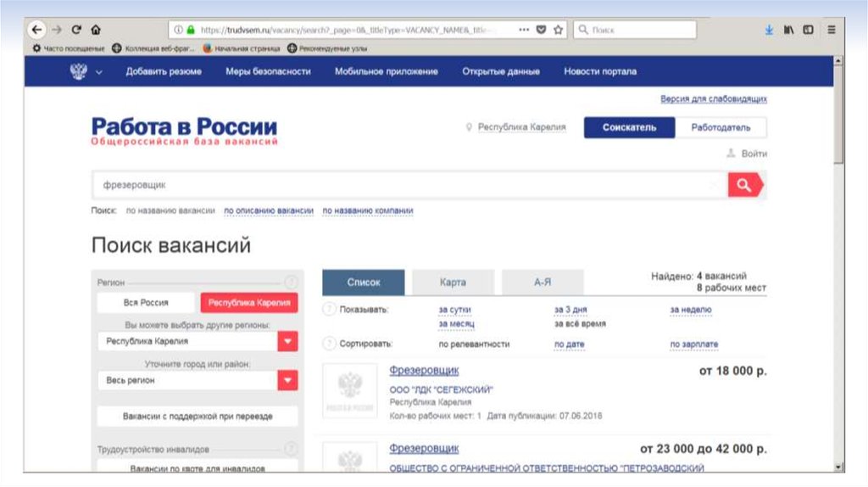Screen dimensions: 868x487
Task: Open the Library bookshelf icon
Action: coord(788,30)
